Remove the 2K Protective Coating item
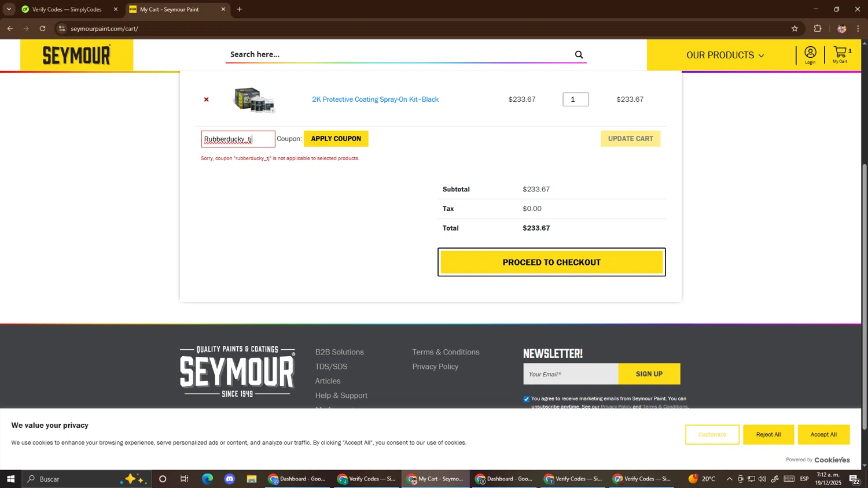 [206, 99]
